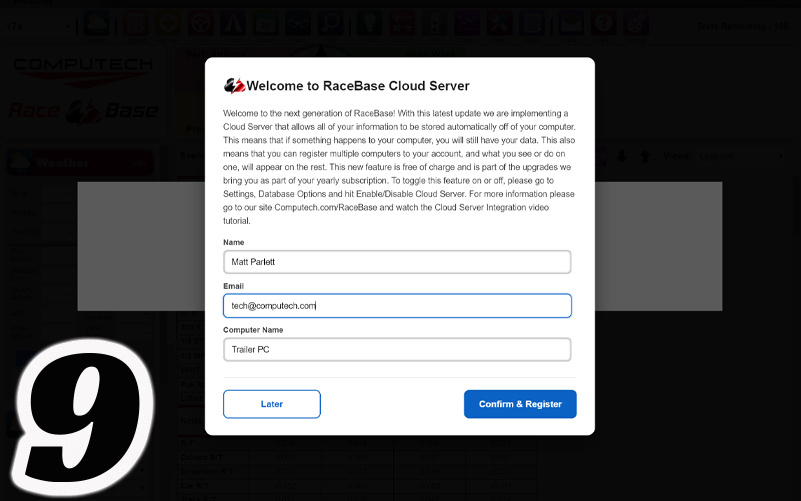Open the Settings toolbar icon
Image resolution: width=801 pixels, height=501 pixels.
tap(635, 24)
